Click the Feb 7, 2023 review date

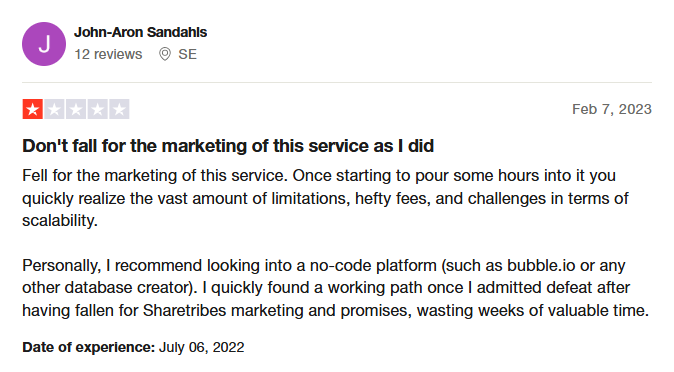[612, 109]
